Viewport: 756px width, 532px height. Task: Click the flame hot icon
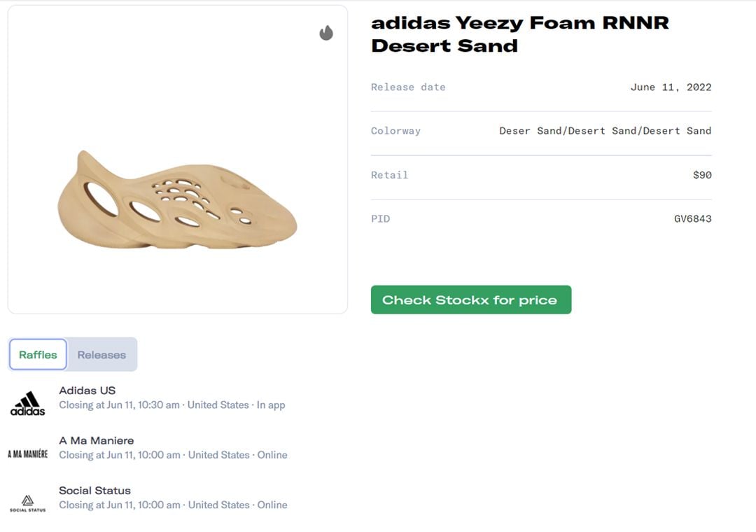(x=326, y=33)
